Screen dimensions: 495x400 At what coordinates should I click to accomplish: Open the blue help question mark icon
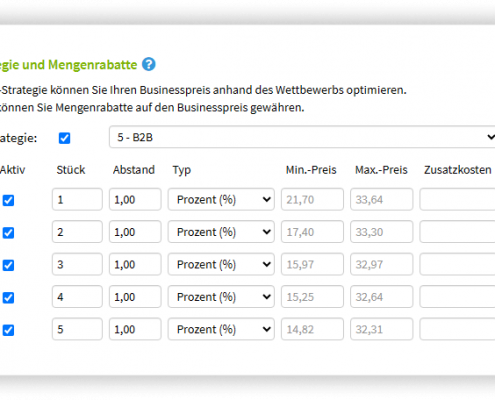pos(149,64)
